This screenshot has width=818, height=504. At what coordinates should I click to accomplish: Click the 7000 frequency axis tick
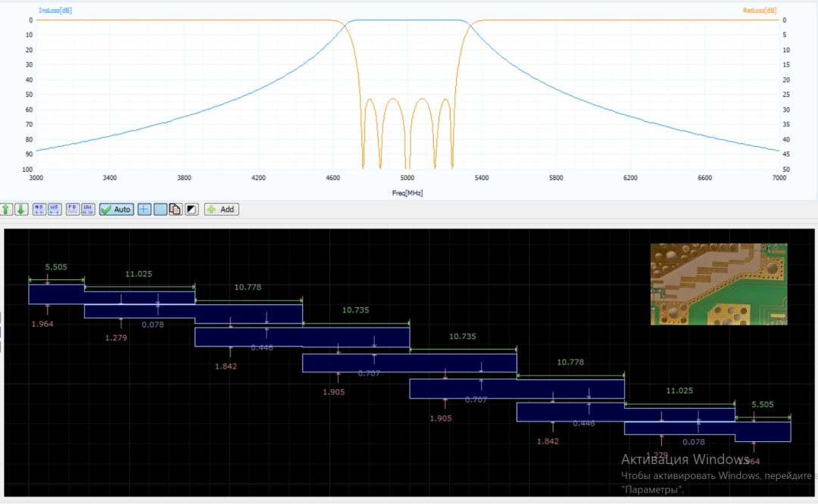coord(779,179)
